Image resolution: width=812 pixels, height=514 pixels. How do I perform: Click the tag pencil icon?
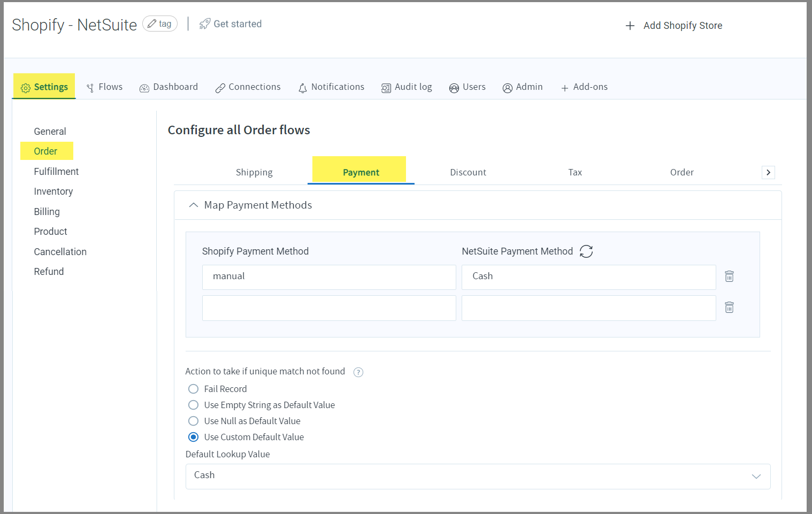pos(152,24)
